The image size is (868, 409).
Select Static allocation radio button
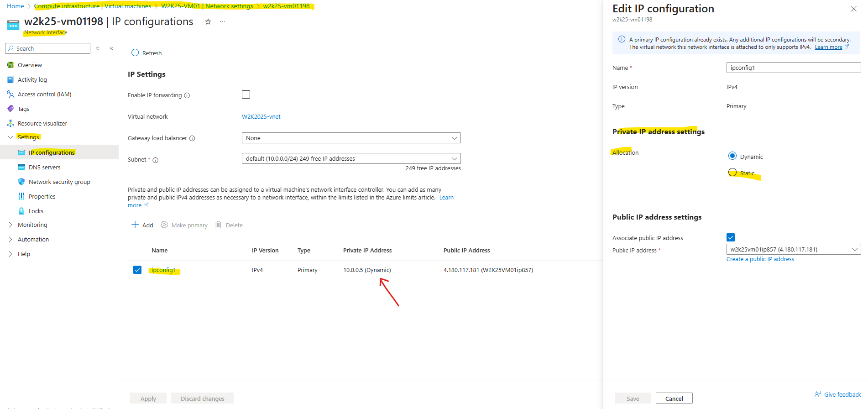pyautogui.click(x=732, y=172)
